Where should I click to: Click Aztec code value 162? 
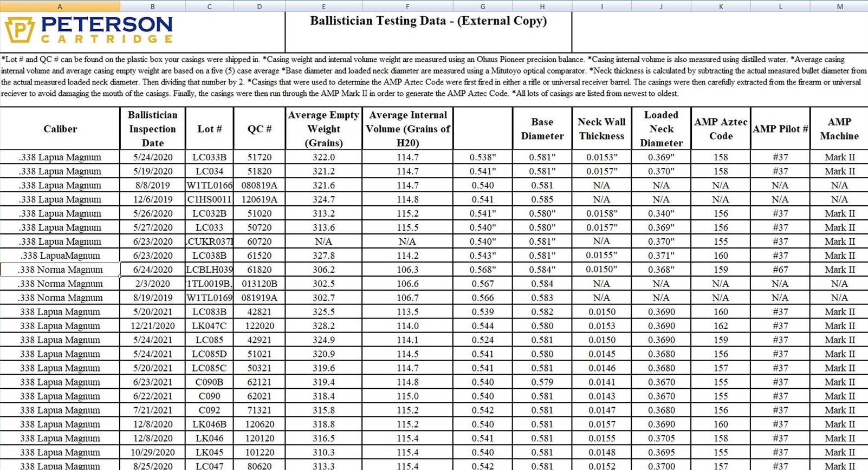721,326
